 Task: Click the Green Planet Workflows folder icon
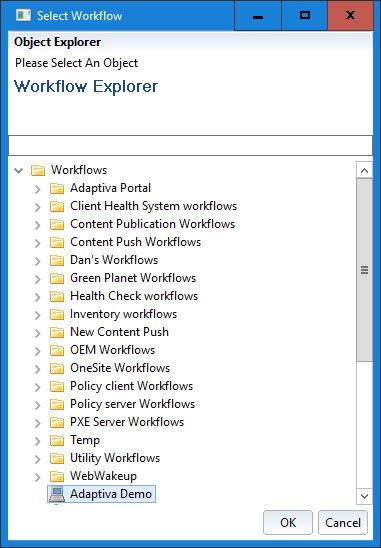tap(57, 278)
